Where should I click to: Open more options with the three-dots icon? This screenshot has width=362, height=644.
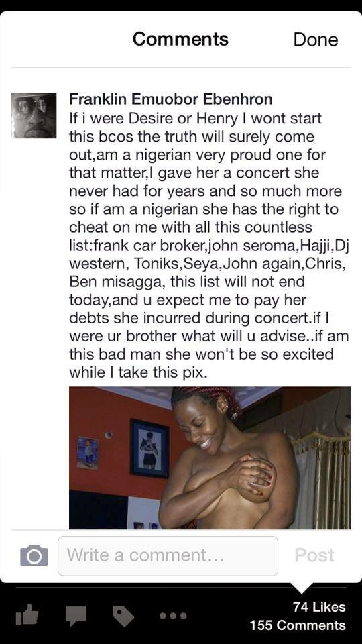[x=173, y=616]
